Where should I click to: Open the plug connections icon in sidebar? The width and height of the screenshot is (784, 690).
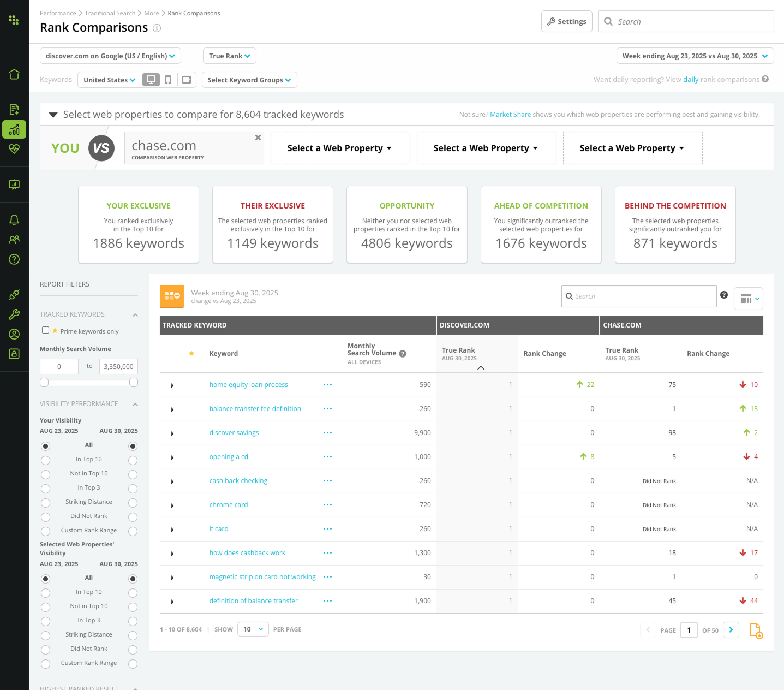[14, 294]
